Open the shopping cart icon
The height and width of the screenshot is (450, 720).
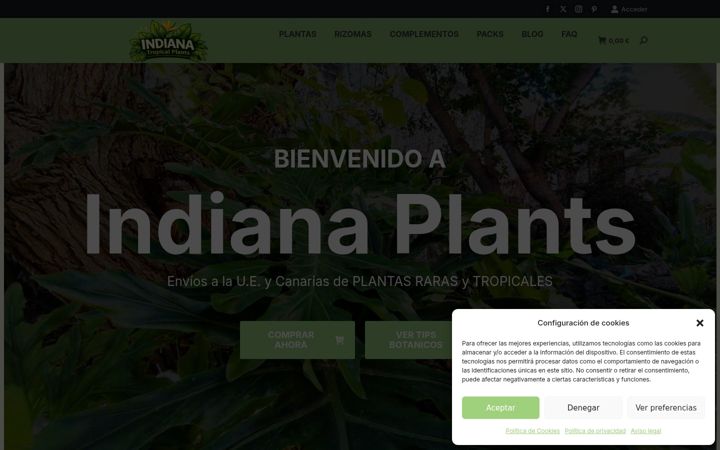coord(602,40)
